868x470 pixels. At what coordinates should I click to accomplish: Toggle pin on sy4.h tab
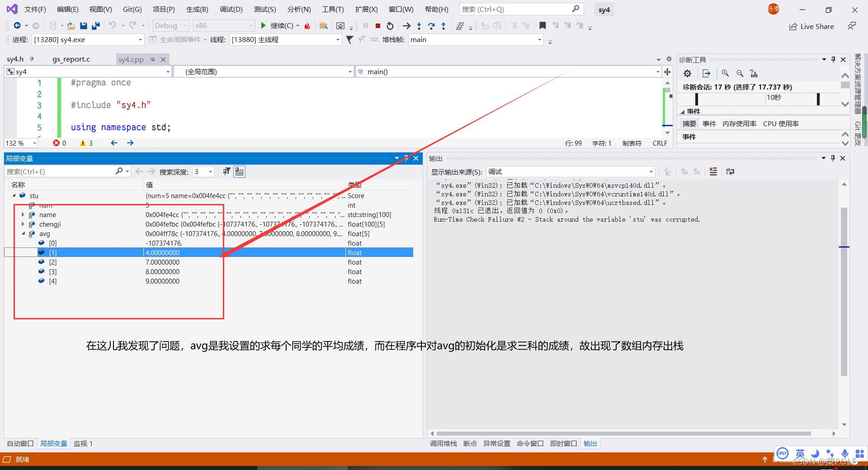coord(32,59)
